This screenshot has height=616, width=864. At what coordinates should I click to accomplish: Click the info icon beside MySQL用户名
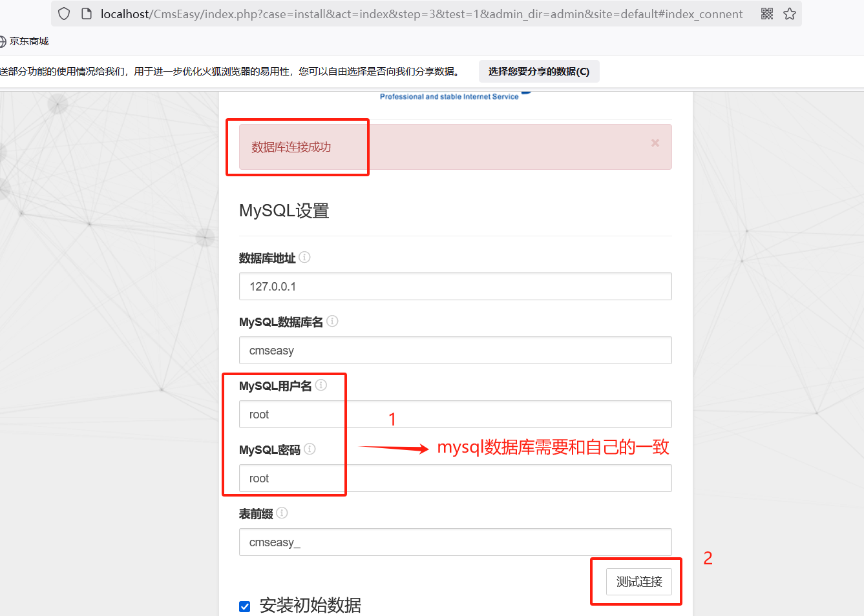[321, 385]
